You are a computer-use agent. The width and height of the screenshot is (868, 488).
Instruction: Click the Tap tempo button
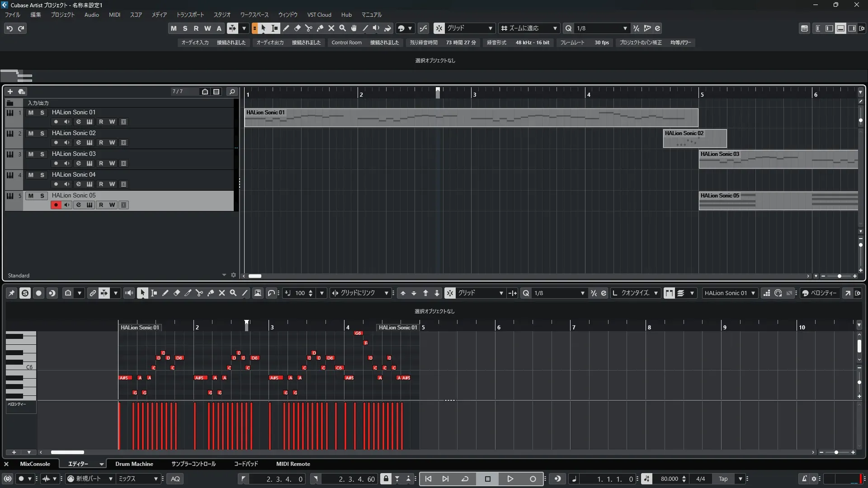pyautogui.click(x=723, y=479)
